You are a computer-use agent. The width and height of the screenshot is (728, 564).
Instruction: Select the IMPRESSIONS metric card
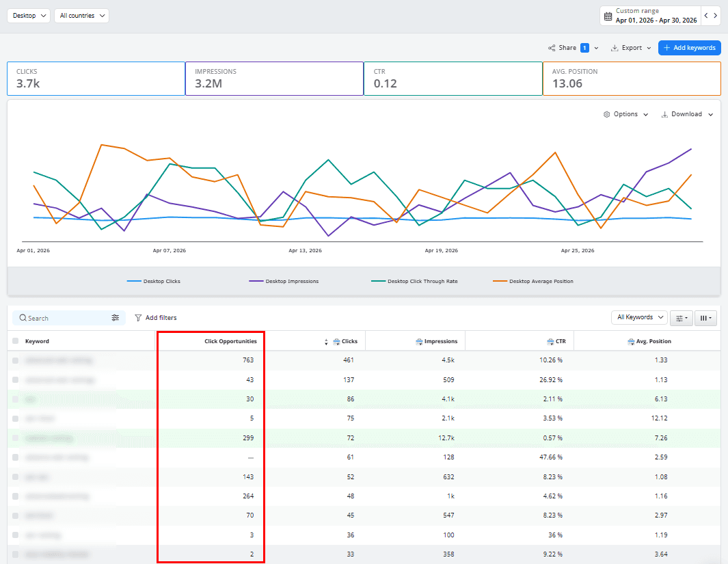[x=274, y=79]
